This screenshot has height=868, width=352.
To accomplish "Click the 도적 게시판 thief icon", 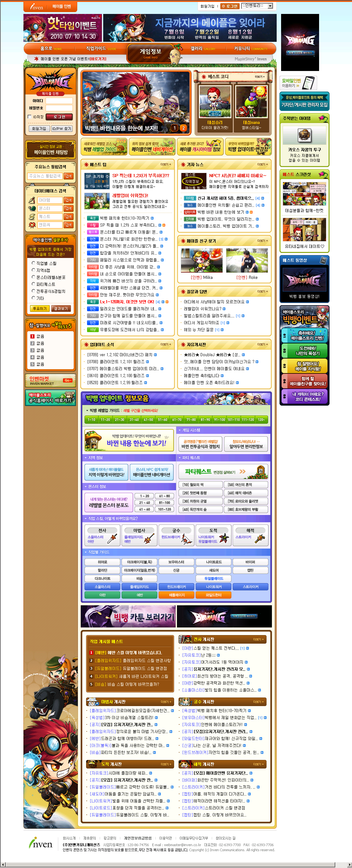I will [93, 764].
